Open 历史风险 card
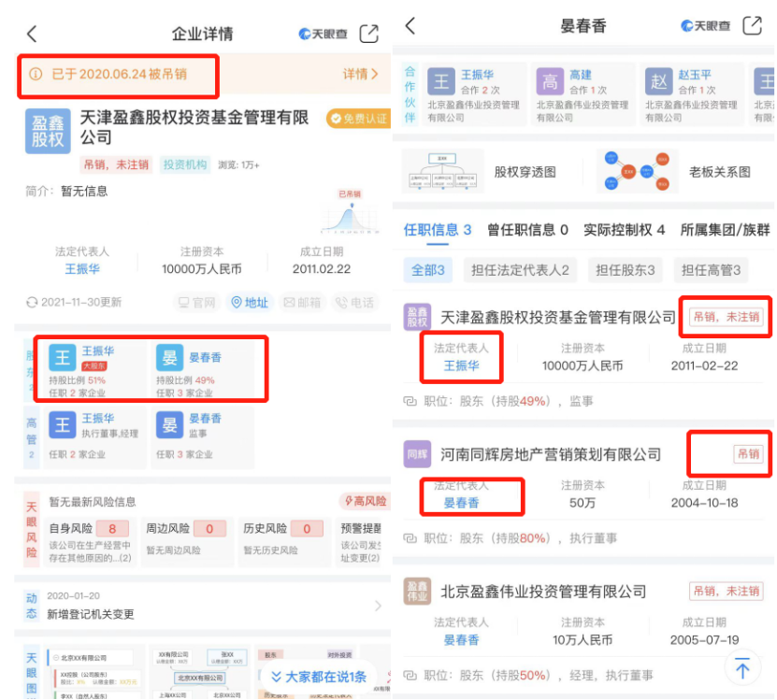Screen dimensions: 777x700 pyautogui.click(x=284, y=542)
